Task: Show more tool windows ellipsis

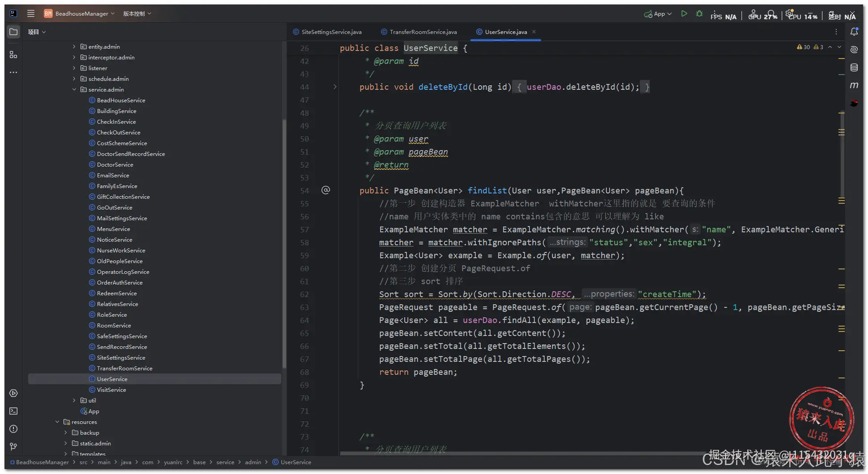Action: [x=13, y=72]
